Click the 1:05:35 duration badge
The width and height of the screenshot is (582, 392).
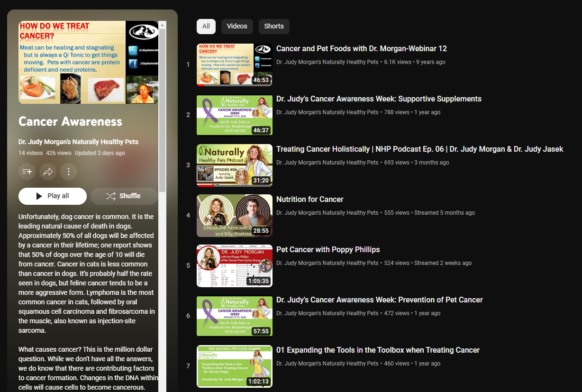coord(258,281)
